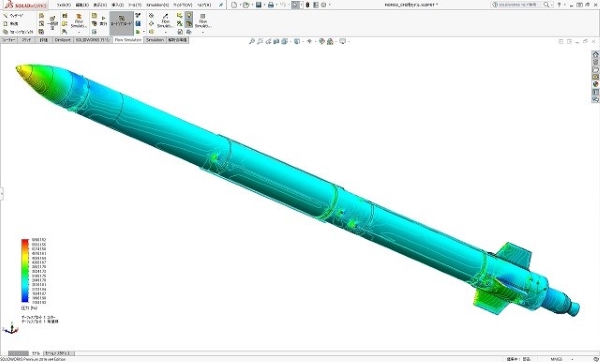This screenshot has height=362, width=600.
Task: Click the Zoom to Fit magnifier icon
Action: [x=252, y=41]
